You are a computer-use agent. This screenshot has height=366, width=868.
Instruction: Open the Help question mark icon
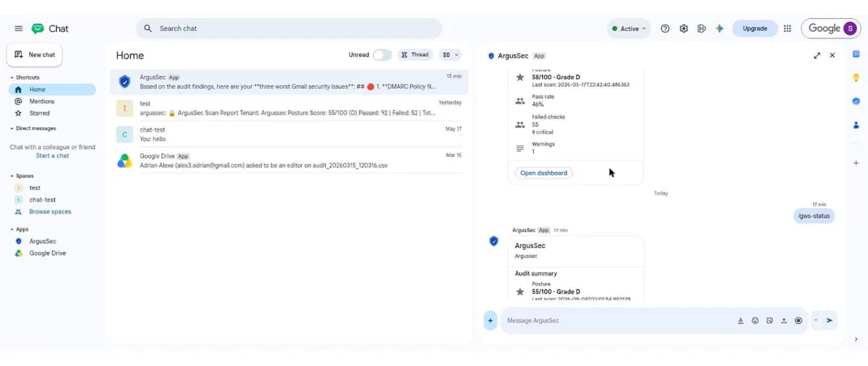pos(665,29)
